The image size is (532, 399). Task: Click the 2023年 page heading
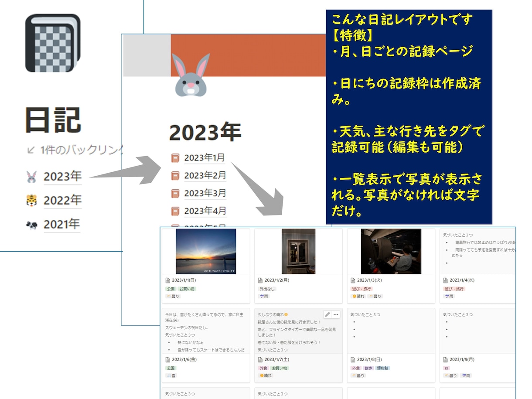(205, 132)
